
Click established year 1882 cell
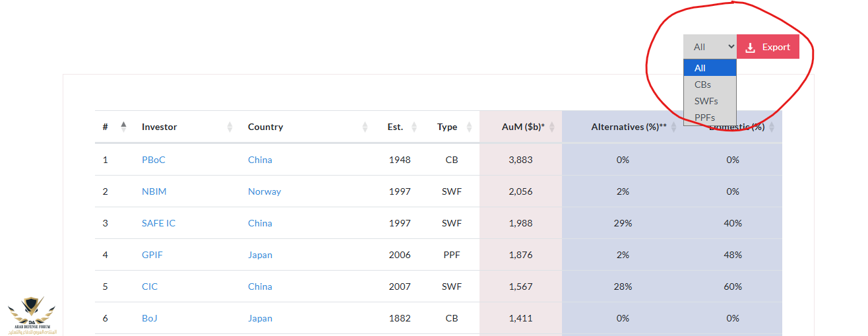[x=400, y=318]
